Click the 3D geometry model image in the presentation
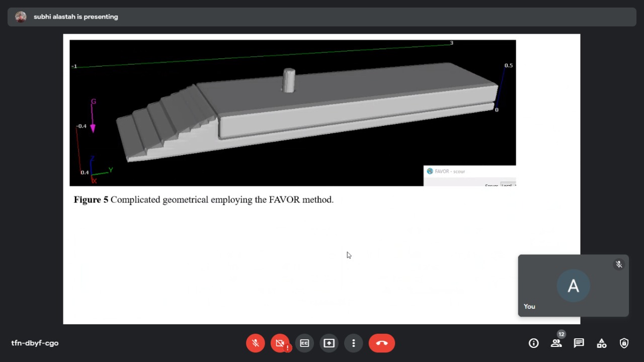Image resolution: width=644 pixels, height=362 pixels. pos(292,113)
